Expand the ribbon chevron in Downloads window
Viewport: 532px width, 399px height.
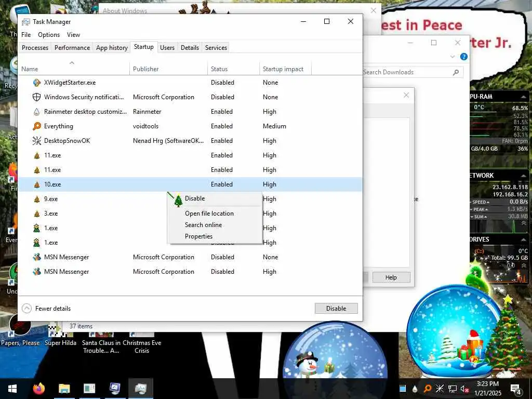[x=453, y=57]
